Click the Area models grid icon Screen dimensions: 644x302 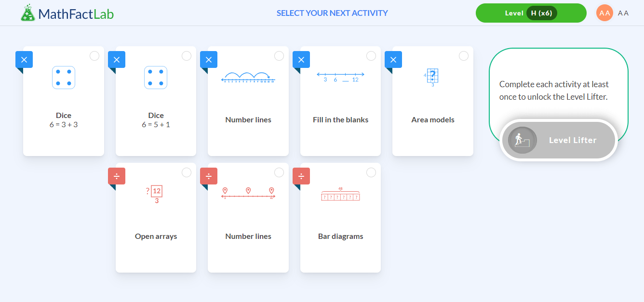(x=432, y=77)
